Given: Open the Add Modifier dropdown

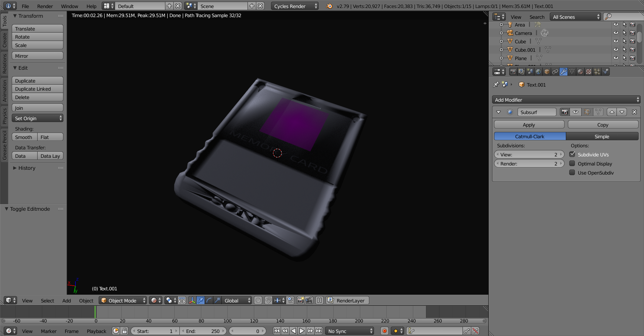Looking at the screenshot, I should click(566, 100).
